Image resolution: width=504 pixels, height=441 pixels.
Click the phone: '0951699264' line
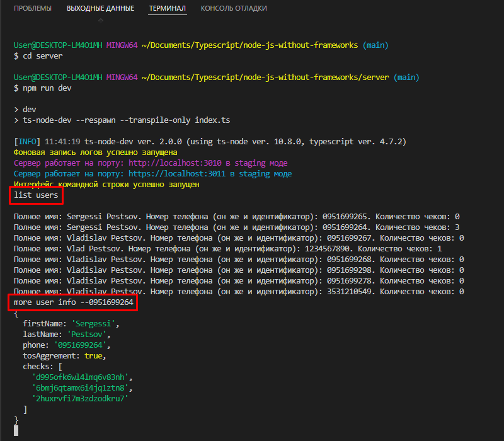[67, 345]
